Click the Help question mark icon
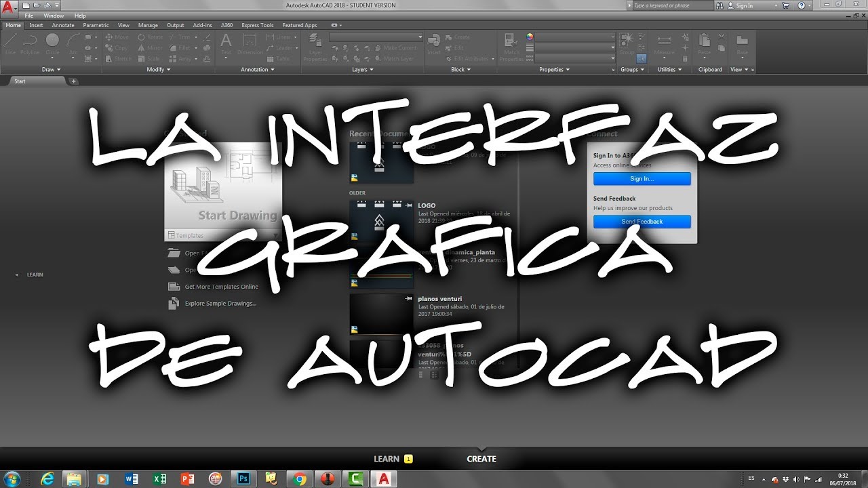868x488 pixels. click(x=802, y=5)
